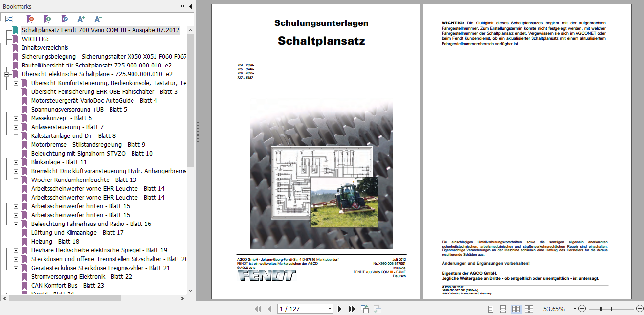The width and height of the screenshot is (644, 315).
Task: Open the Sicherungsbelegung - Sicherungshalter bookmark
Action: [104, 57]
